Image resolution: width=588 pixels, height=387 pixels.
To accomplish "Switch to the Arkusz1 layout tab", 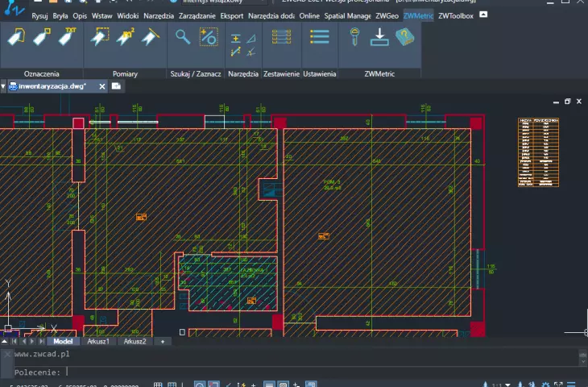I will coord(98,341).
